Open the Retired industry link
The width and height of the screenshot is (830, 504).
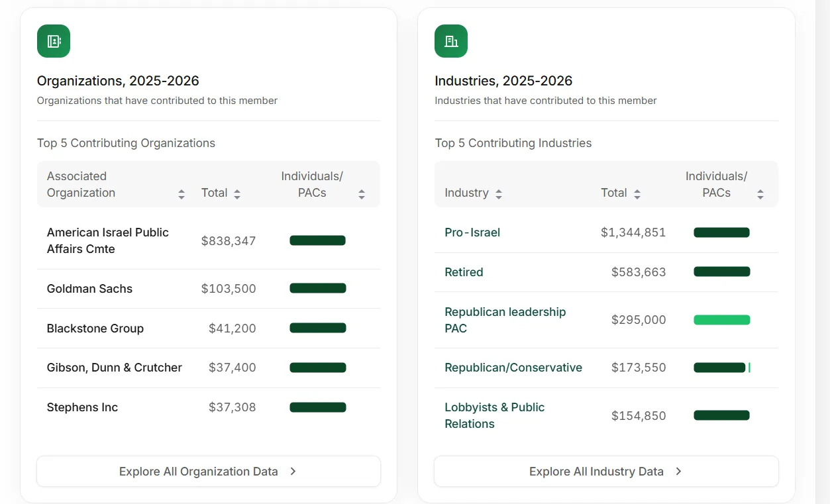464,272
